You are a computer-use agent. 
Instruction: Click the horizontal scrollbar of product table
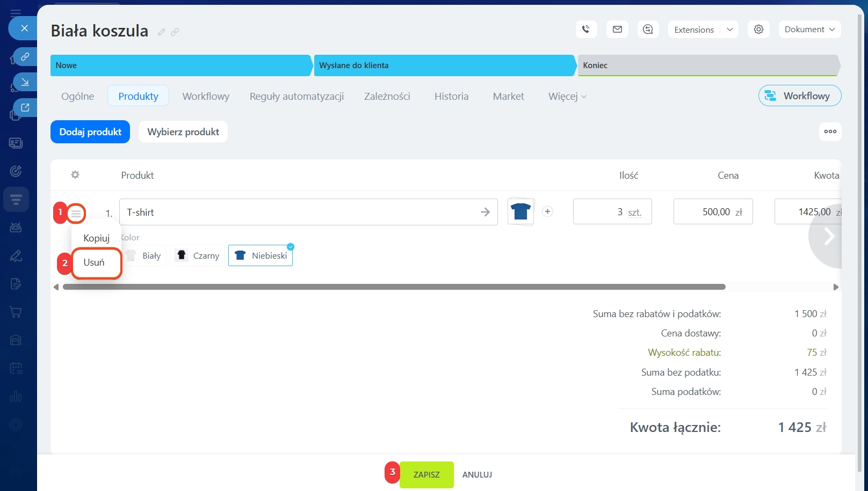click(x=394, y=287)
